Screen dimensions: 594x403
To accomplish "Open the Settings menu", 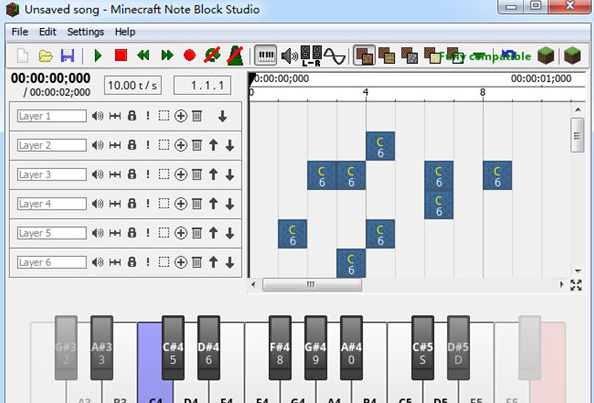I will click(x=86, y=32).
